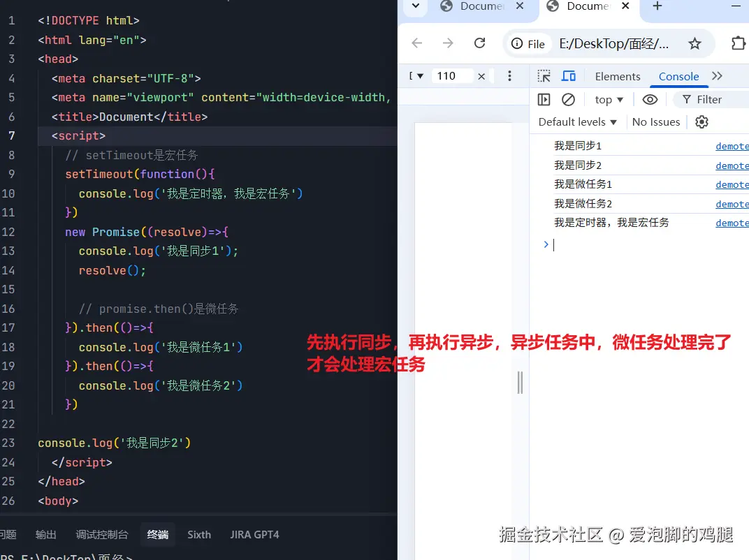Open the Elements panel tab
Viewport: 749px width, 560px height.
(x=617, y=76)
